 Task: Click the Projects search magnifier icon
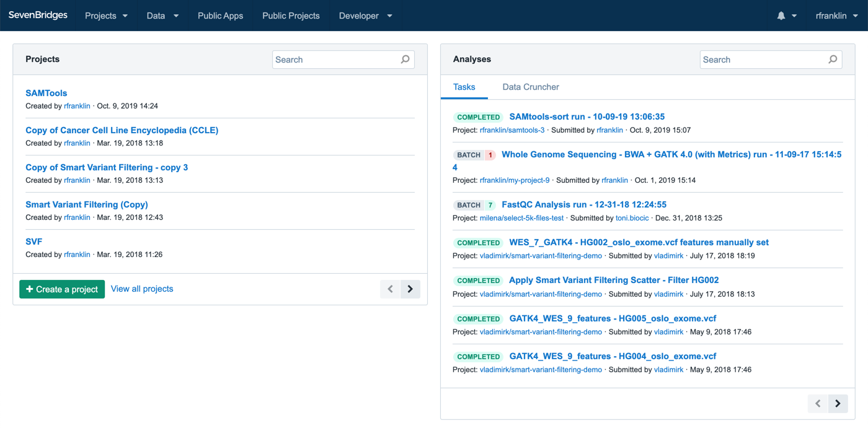point(405,59)
